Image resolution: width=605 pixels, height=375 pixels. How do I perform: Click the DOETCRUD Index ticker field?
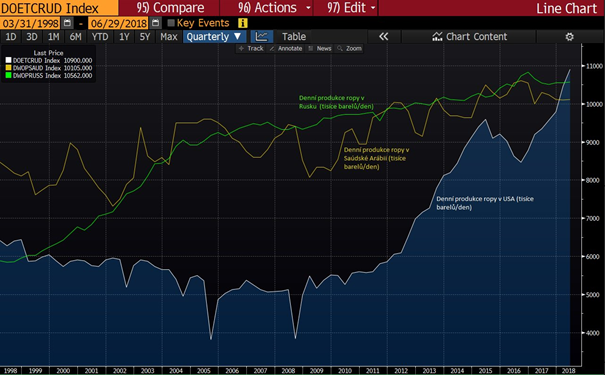coord(59,8)
